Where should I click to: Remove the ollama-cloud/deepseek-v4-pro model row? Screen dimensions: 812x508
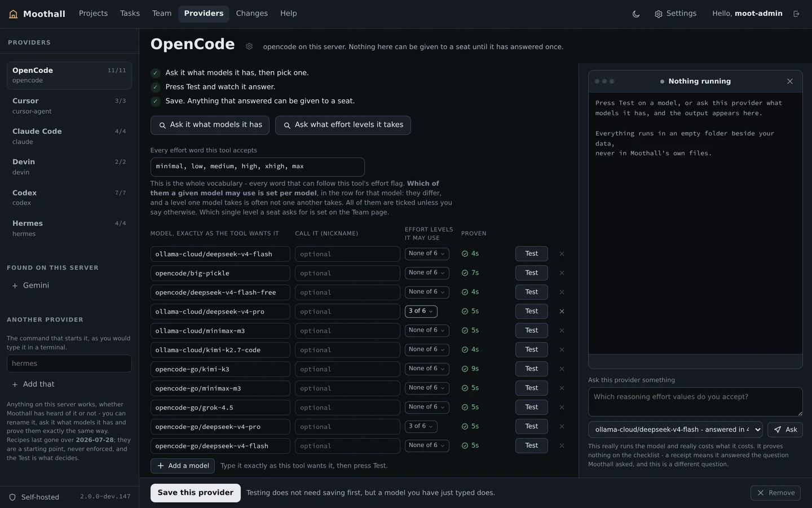click(562, 312)
